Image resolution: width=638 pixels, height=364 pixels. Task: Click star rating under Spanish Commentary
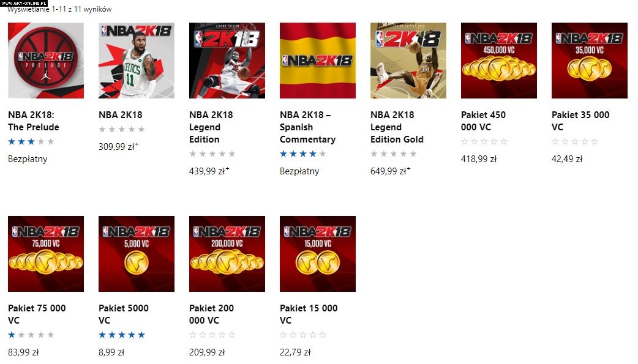pos(303,154)
